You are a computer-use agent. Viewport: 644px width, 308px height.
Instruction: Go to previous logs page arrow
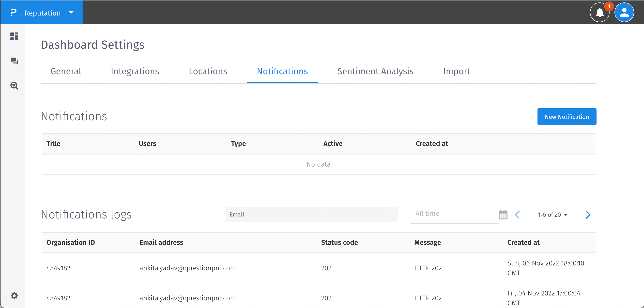coord(518,215)
